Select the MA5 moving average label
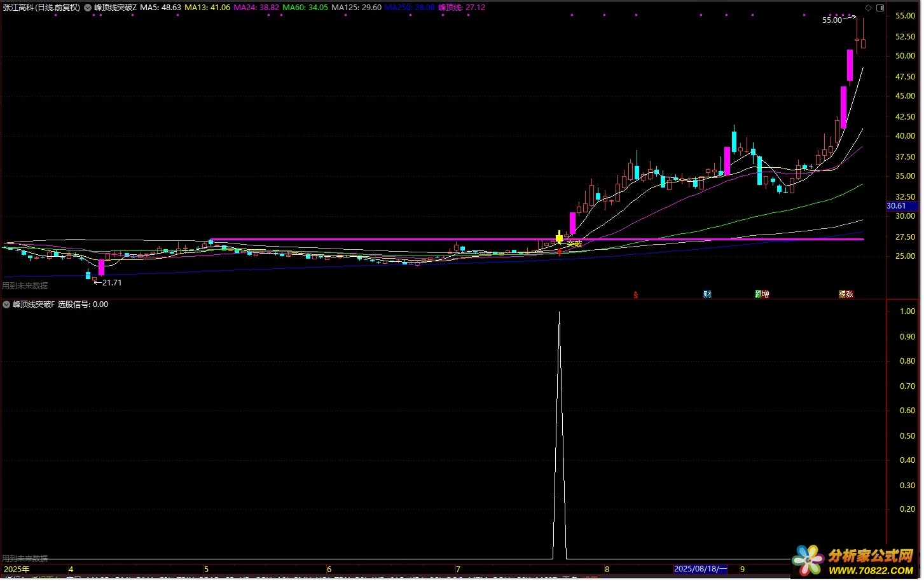 point(160,8)
